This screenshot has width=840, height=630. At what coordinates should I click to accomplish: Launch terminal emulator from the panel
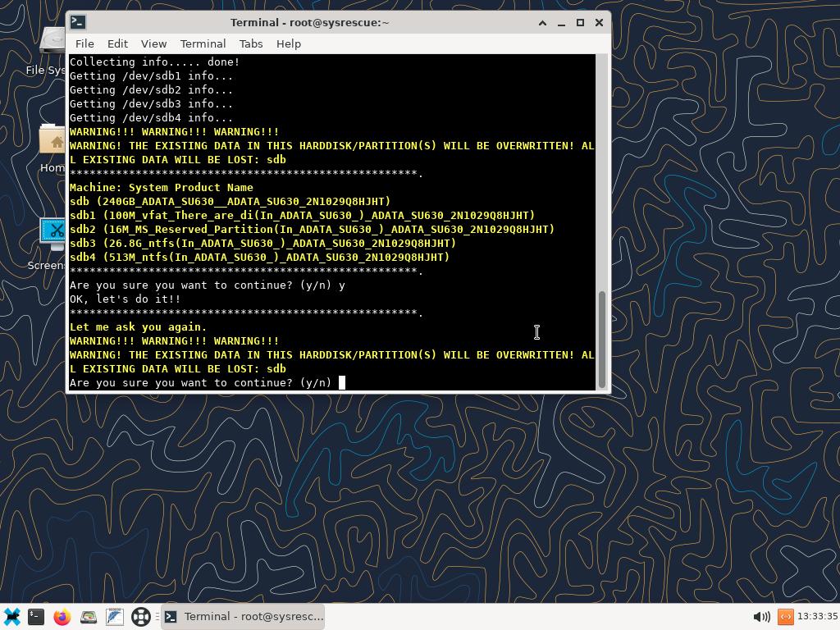tap(36, 617)
